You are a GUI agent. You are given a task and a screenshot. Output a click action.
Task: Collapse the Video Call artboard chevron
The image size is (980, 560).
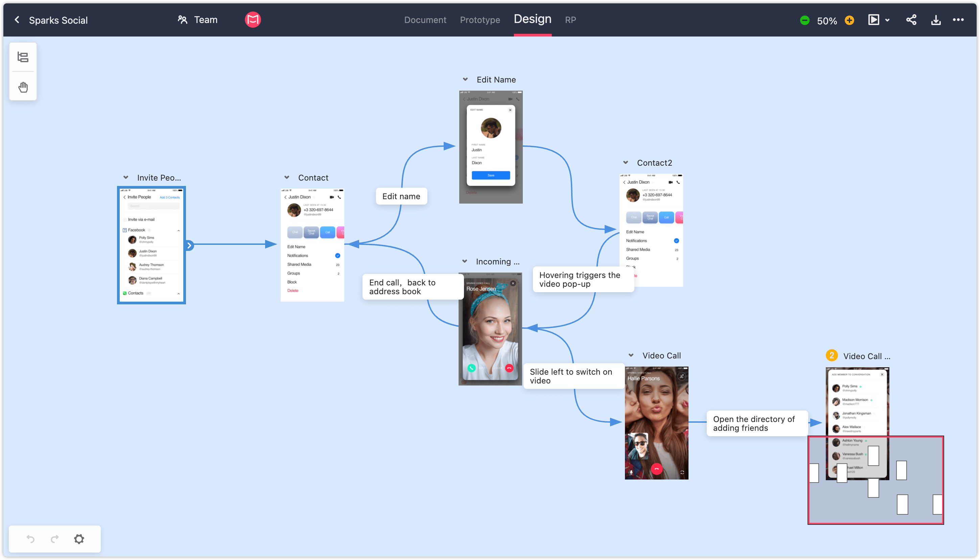[x=631, y=355]
